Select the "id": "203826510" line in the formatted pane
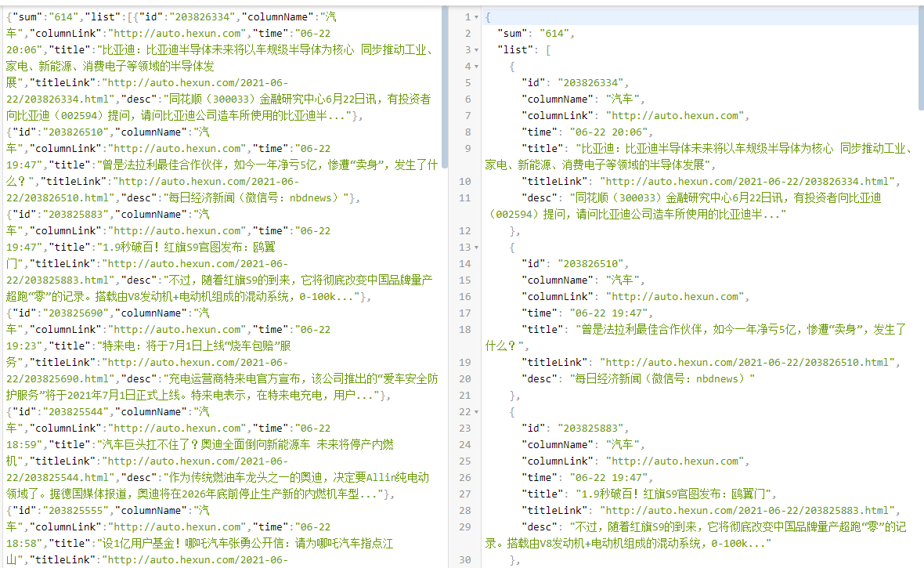The image size is (924, 568). (x=575, y=264)
